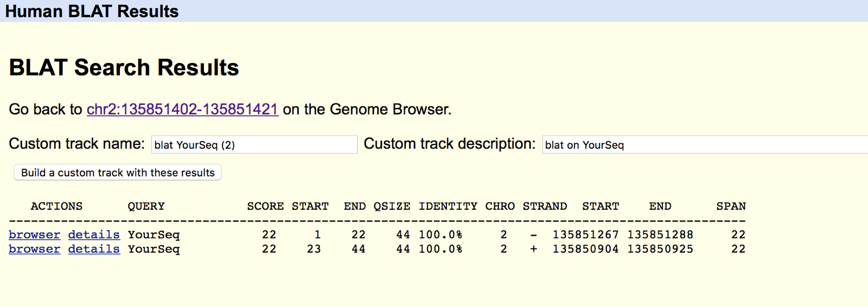Click the CHRO column header
The height and width of the screenshot is (307, 868).
(500, 206)
